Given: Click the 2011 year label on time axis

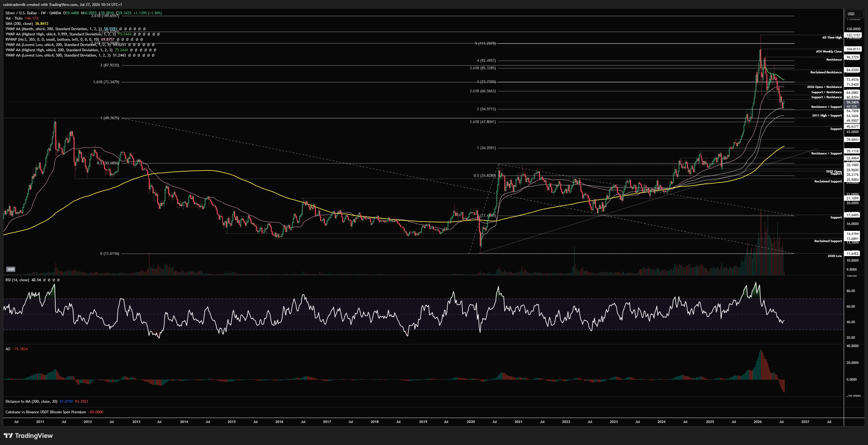Looking at the screenshot, I should click(x=40, y=422).
